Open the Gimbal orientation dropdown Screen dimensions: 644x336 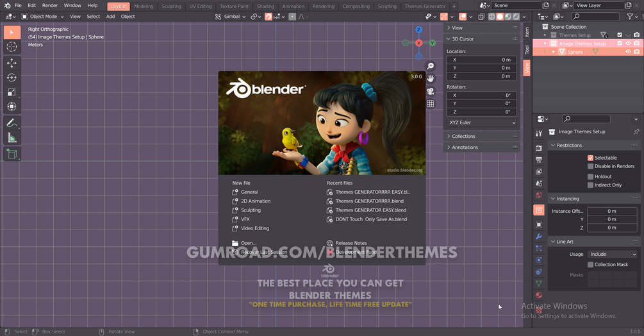tap(231, 17)
